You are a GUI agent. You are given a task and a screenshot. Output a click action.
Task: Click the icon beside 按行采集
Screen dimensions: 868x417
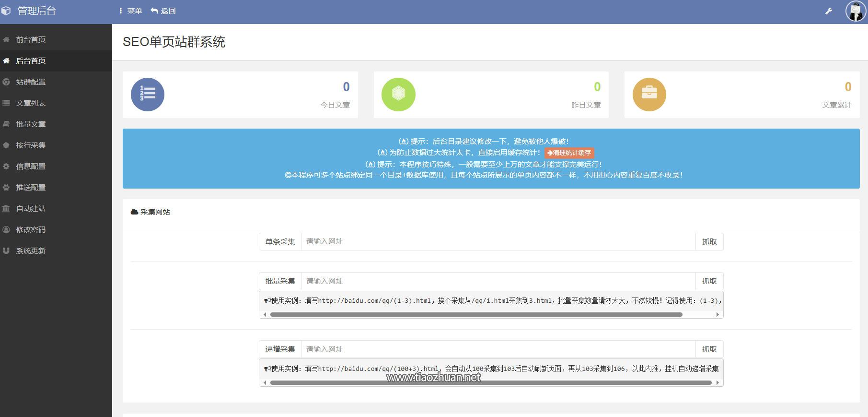coord(6,145)
